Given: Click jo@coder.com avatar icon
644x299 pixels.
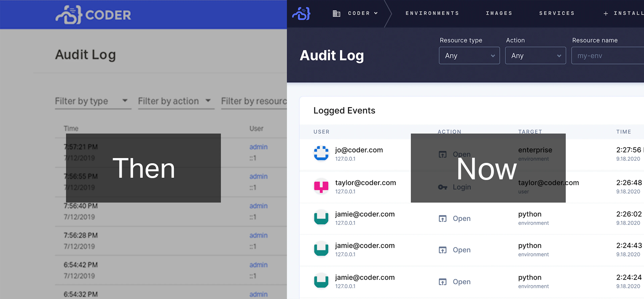Looking at the screenshot, I should 321,153.
